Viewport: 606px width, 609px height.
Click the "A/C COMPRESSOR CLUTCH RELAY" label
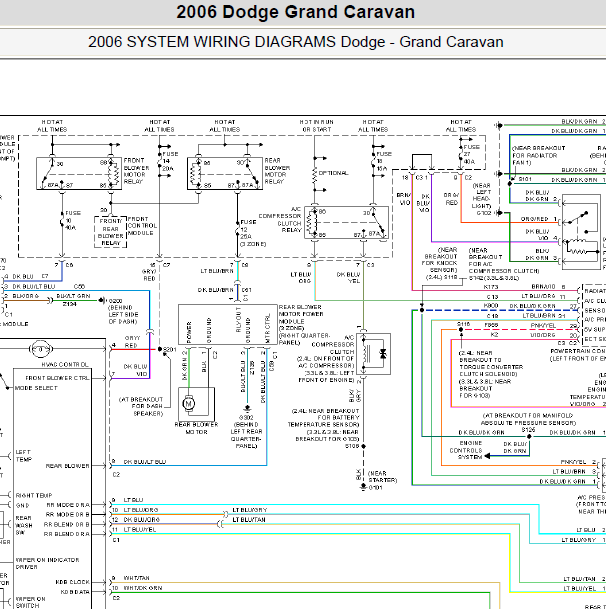280,219
